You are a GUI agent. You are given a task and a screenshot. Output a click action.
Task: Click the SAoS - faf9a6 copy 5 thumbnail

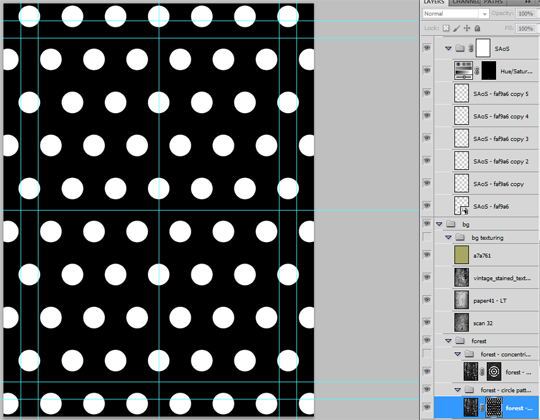point(461,93)
